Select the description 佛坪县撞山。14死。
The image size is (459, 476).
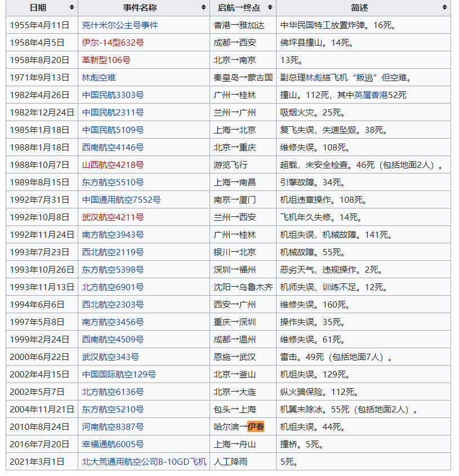pyautogui.click(x=363, y=42)
